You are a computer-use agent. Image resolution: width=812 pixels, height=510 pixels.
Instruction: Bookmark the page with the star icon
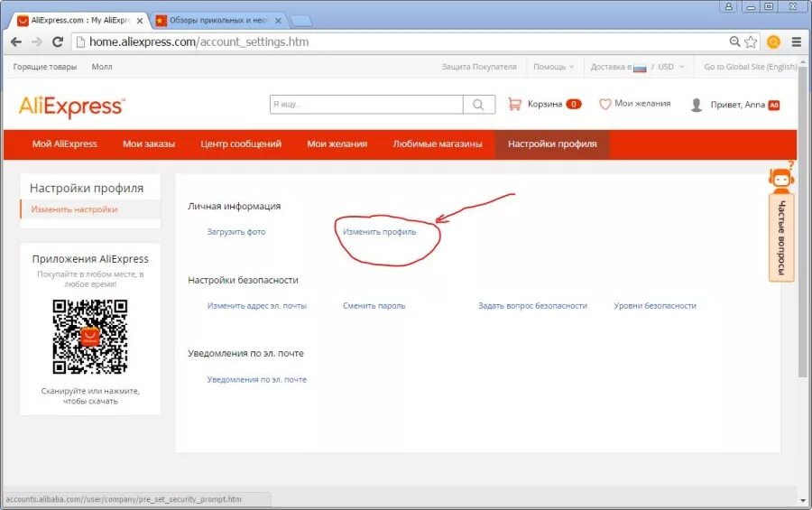tap(751, 42)
